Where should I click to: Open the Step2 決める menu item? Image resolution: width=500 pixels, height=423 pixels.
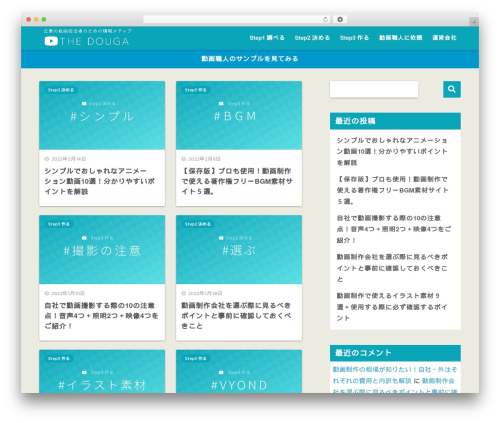(x=312, y=38)
